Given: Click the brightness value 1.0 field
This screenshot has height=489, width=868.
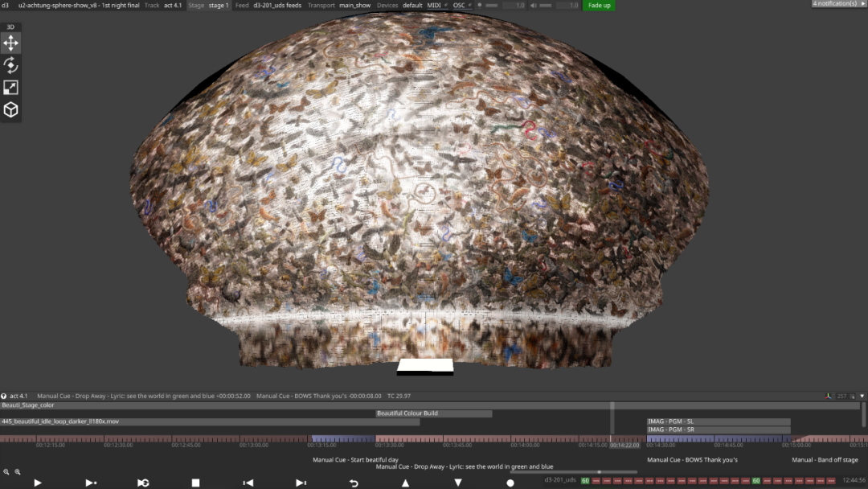Looking at the screenshot, I should point(514,5).
